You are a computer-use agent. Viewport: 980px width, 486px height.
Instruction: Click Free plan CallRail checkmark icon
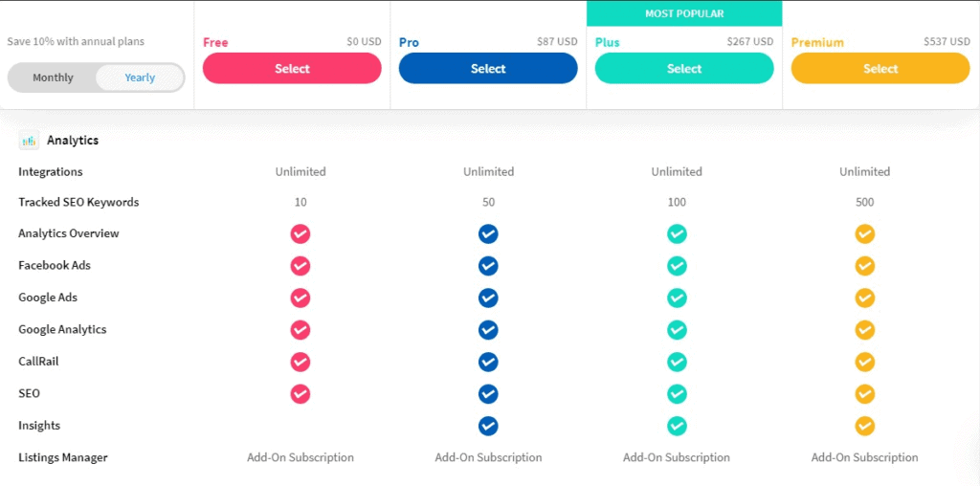[x=300, y=362]
